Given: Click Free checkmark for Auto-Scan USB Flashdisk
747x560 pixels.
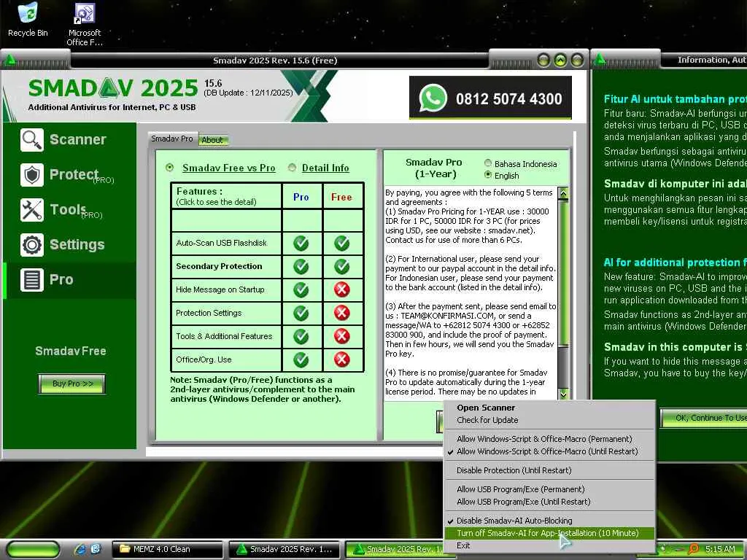Looking at the screenshot, I should 341,244.
